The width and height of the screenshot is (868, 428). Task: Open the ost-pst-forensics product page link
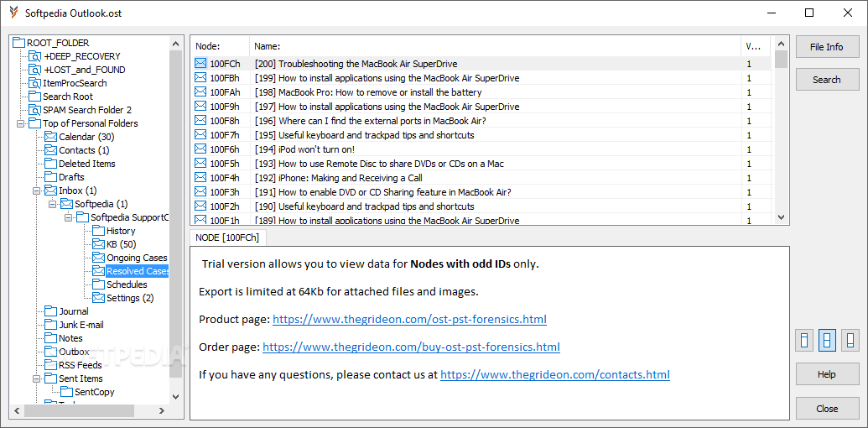(409, 320)
